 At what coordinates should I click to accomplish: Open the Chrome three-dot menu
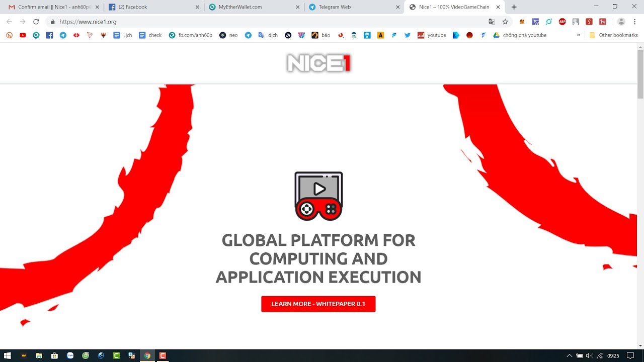[634, 22]
